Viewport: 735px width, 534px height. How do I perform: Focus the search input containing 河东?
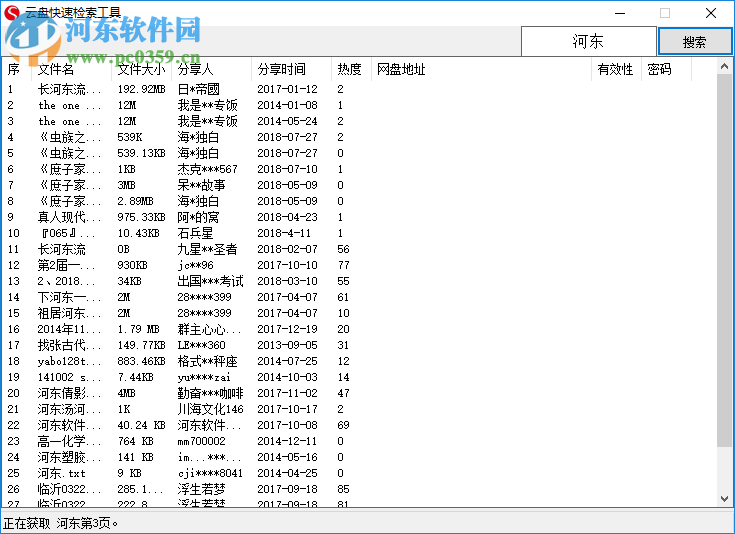tap(588, 41)
